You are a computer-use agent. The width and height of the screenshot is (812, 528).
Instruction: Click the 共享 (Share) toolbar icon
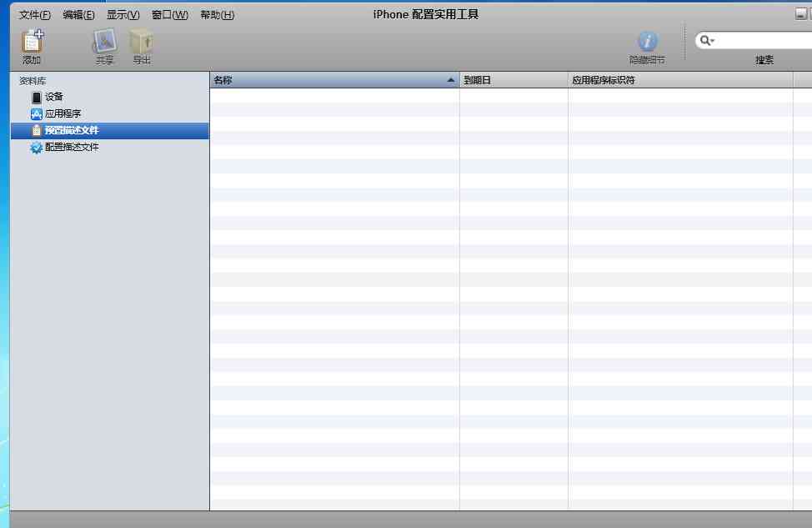pos(104,42)
